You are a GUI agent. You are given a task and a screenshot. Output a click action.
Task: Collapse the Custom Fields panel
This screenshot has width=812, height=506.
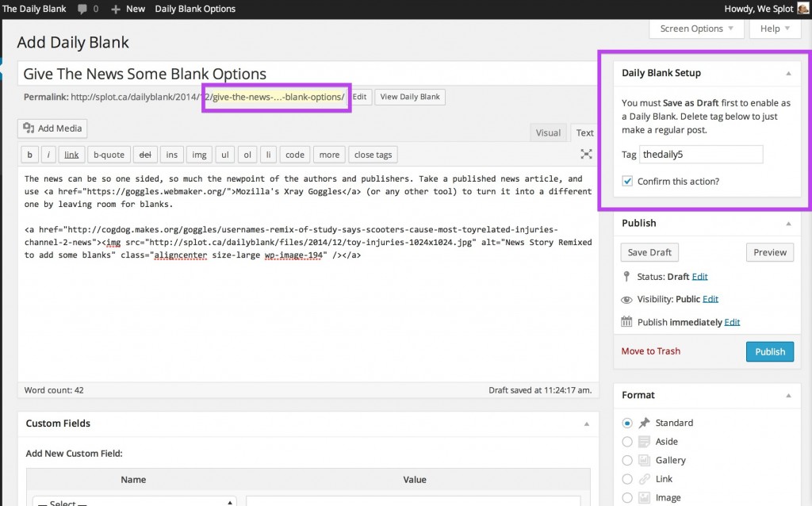pos(585,424)
